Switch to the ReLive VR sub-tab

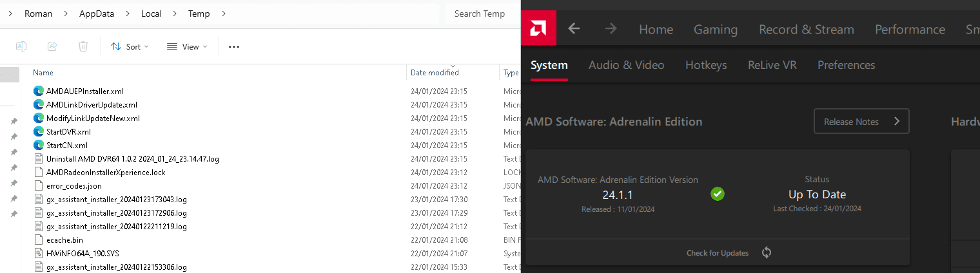tap(772, 65)
